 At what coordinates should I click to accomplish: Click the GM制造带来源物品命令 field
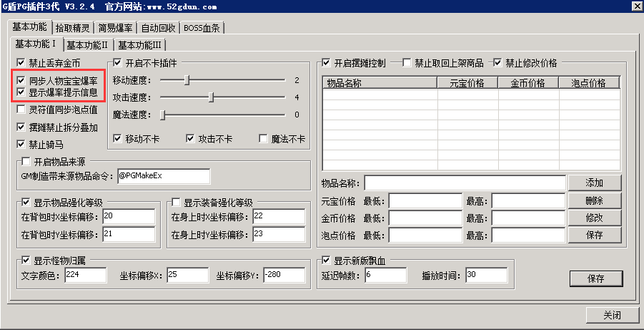click(x=164, y=176)
